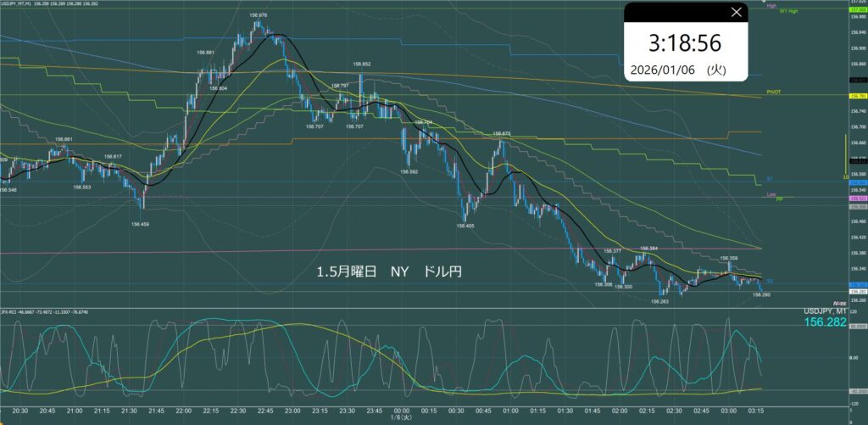
Task: Click the price label 156.384
Action: click(x=648, y=249)
